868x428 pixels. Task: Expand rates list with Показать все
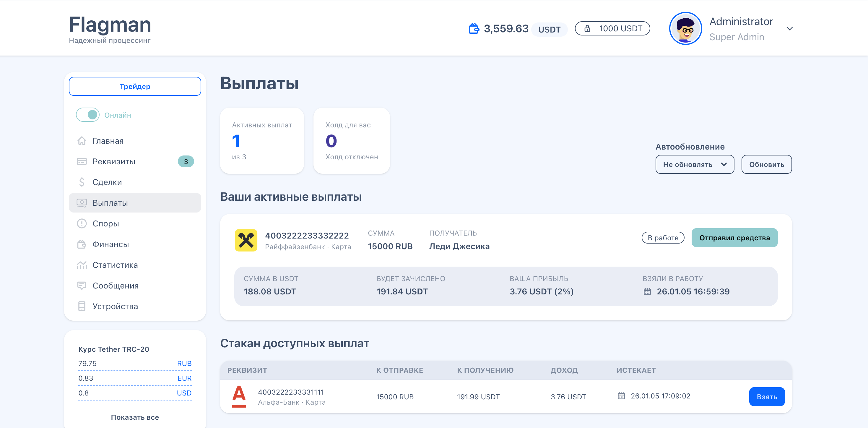click(x=135, y=417)
